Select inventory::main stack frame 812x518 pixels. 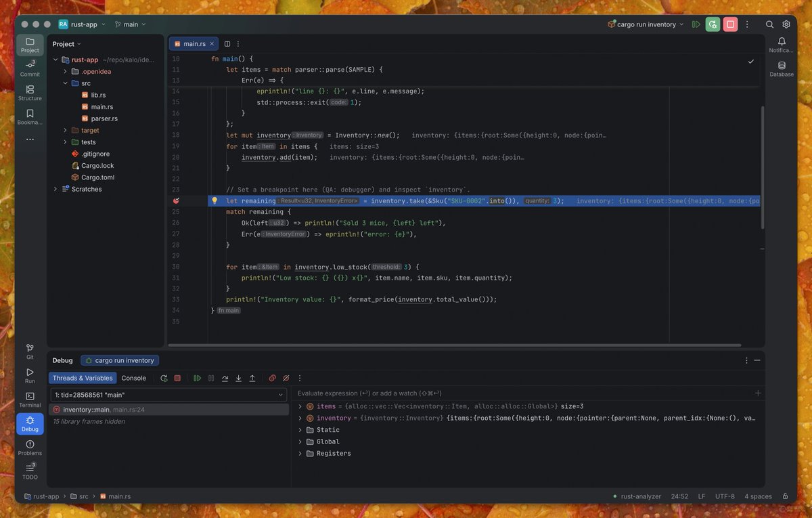(169, 410)
